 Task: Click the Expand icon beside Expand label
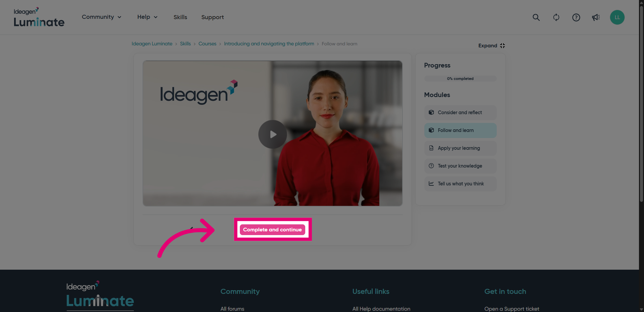point(502,46)
